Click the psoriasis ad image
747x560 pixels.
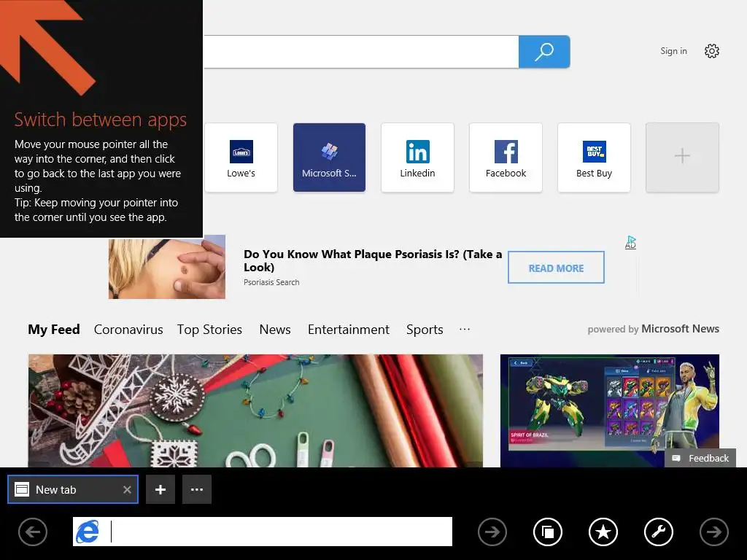(x=167, y=267)
